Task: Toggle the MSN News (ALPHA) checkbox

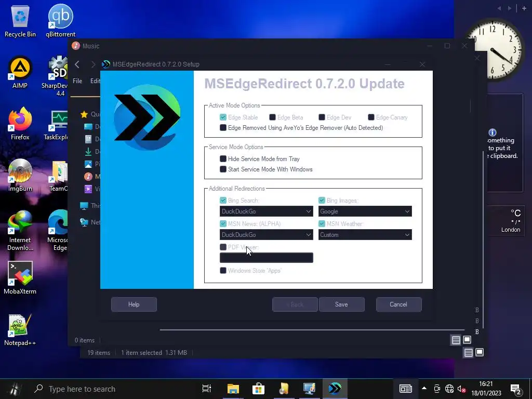Action: click(x=223, y=223)
